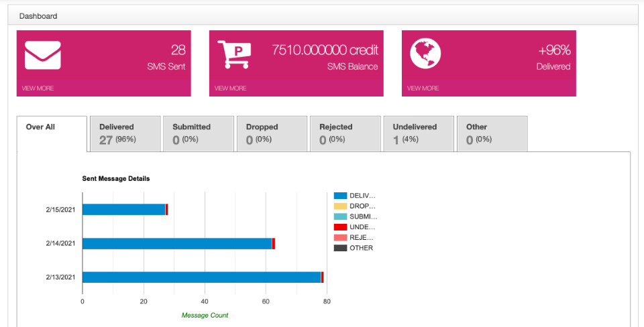The image size is (644, 327).
Task: Click the yellow DROP... legend swatch
Action: coord(341,206)
